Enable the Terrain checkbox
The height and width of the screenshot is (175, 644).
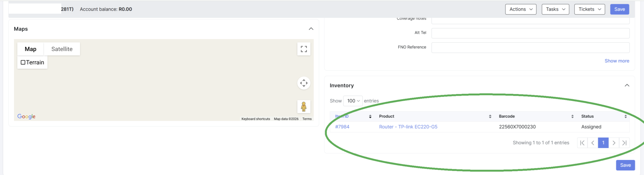click(23, 62)
